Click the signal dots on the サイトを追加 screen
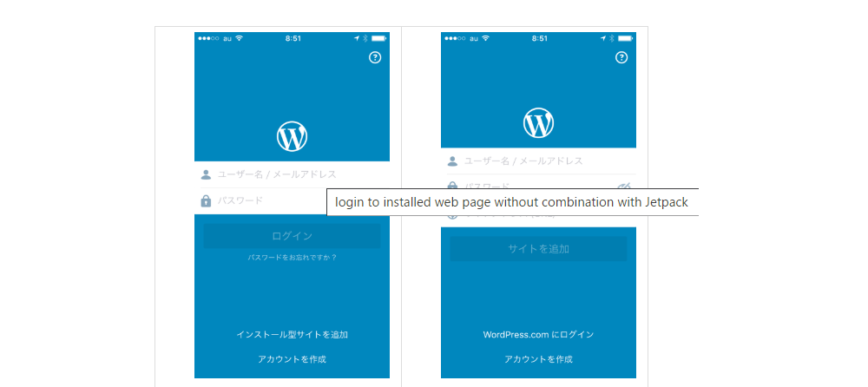This screenshot has width=868, height=387. 455,38
